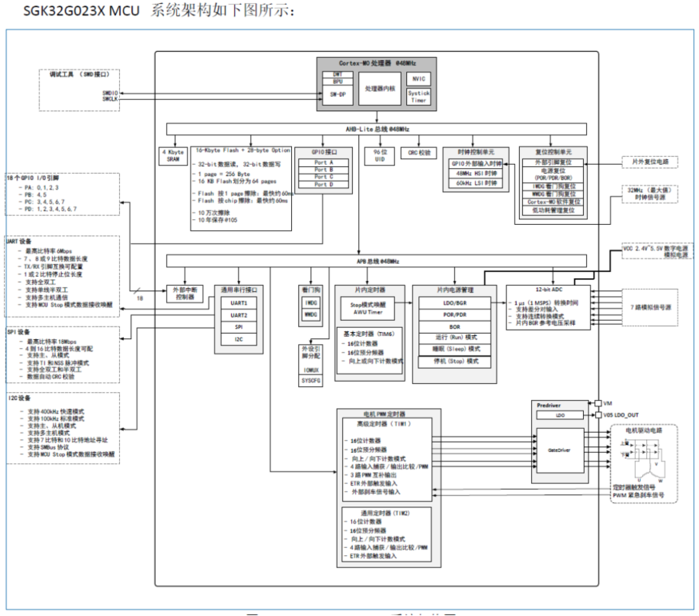Select the LDO/BGR row
This screenshot has height=616, width=699.
[x=455, y=303]
